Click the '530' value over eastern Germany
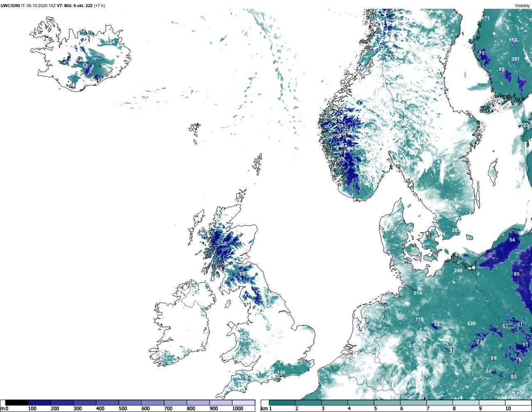This screenshot has width=532, height=412. (x=471, y=323)
